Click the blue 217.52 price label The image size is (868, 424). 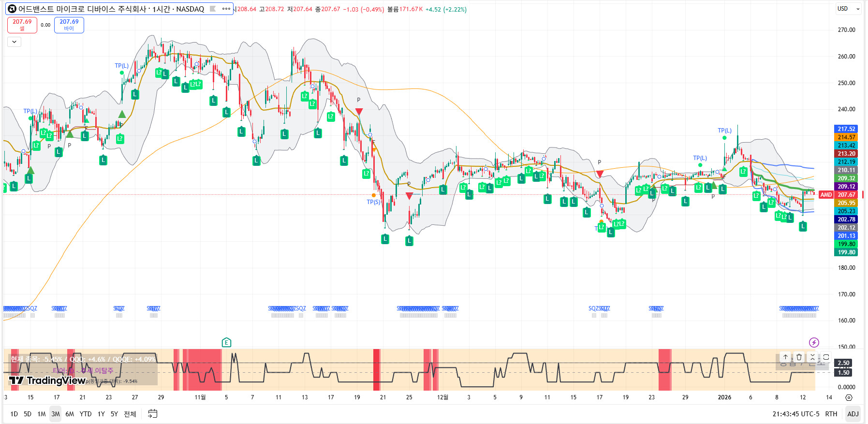(846, 129)
